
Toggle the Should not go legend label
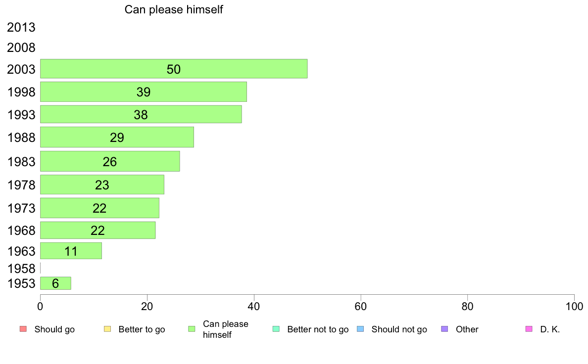coord(399,329)
